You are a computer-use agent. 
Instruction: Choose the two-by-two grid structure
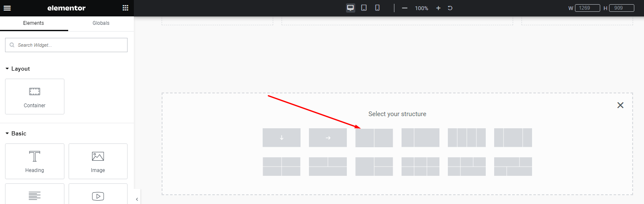coord(282,167)
